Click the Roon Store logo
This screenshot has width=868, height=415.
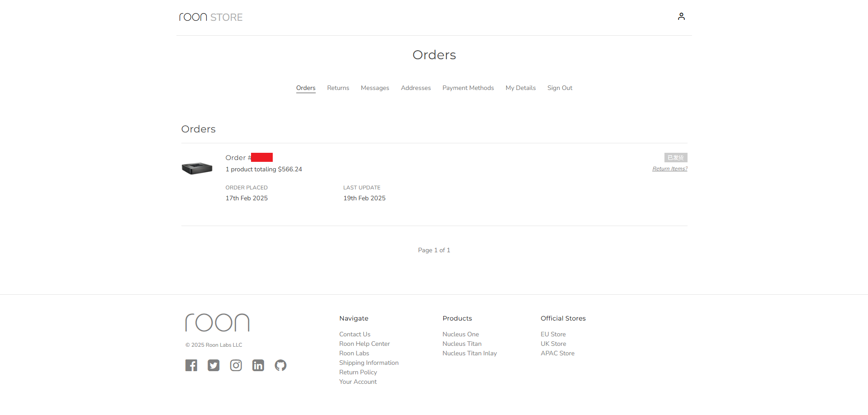pyautogui.click(x=211, y=17)
